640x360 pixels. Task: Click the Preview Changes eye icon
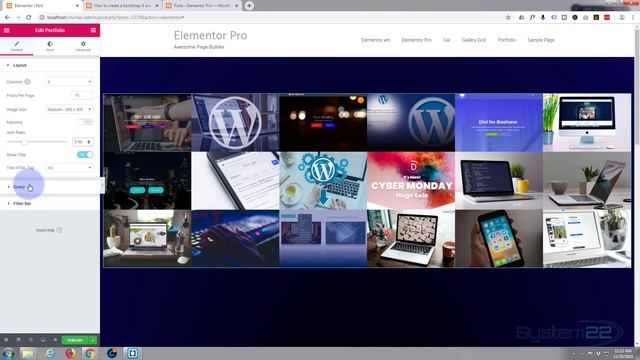click(55, 340)
